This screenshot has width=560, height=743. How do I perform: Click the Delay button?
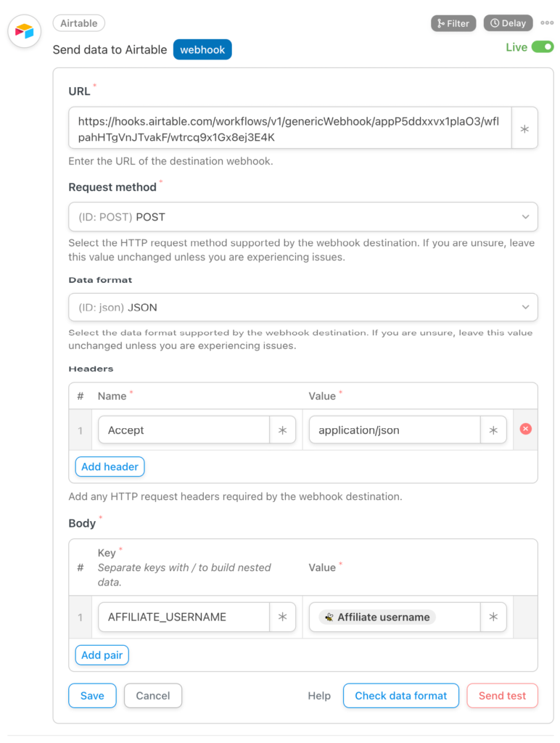[x=508, y=23]
